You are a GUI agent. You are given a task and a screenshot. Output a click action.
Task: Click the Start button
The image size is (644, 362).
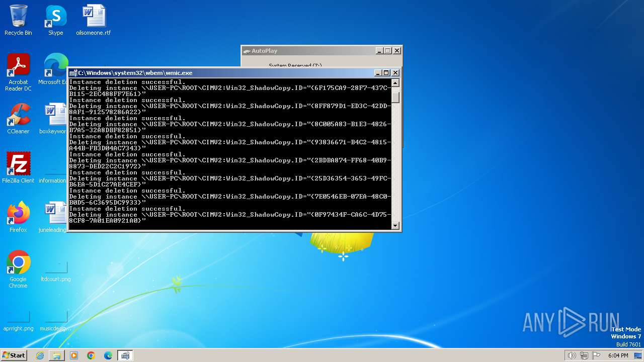click(x=14, y=355)
